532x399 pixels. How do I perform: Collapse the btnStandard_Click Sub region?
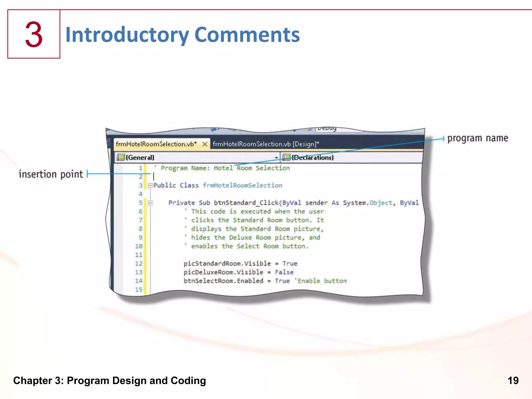pyautogui.click(x=150, y=203)
